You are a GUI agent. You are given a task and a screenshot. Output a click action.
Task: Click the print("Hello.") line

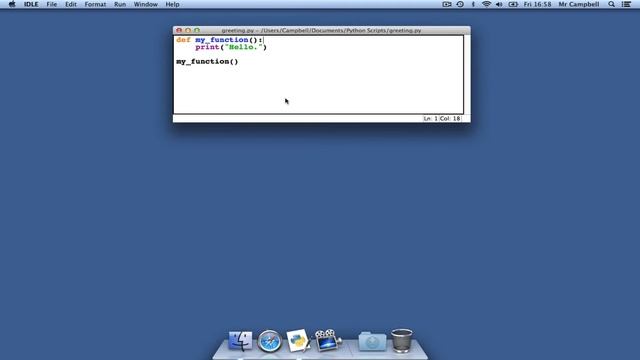click(231, 47)
